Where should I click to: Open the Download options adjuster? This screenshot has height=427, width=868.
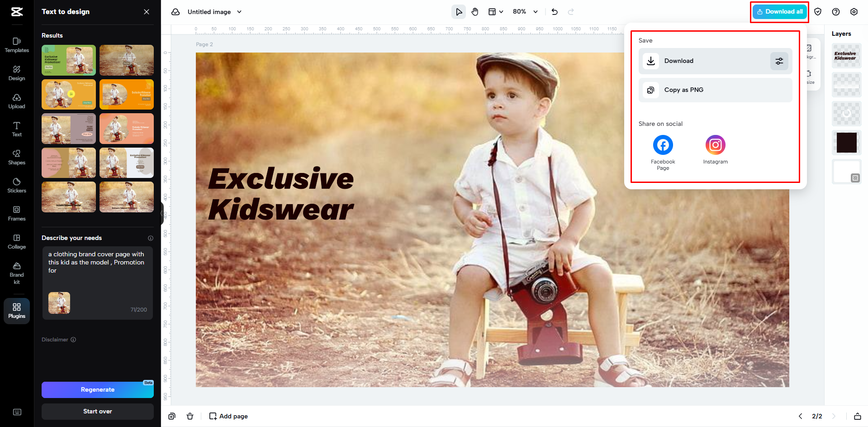pyautogui.click(x=779, y=61)
